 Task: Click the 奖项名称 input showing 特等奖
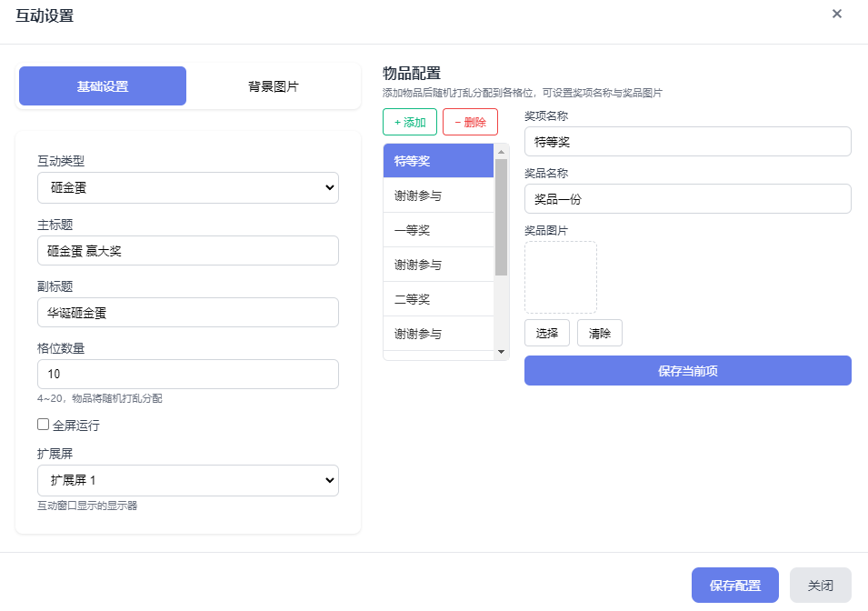point(687,141)
